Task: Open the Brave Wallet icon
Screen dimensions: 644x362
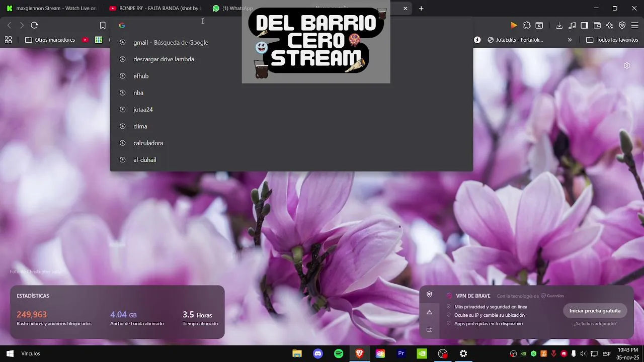Action: click(597, 25)
